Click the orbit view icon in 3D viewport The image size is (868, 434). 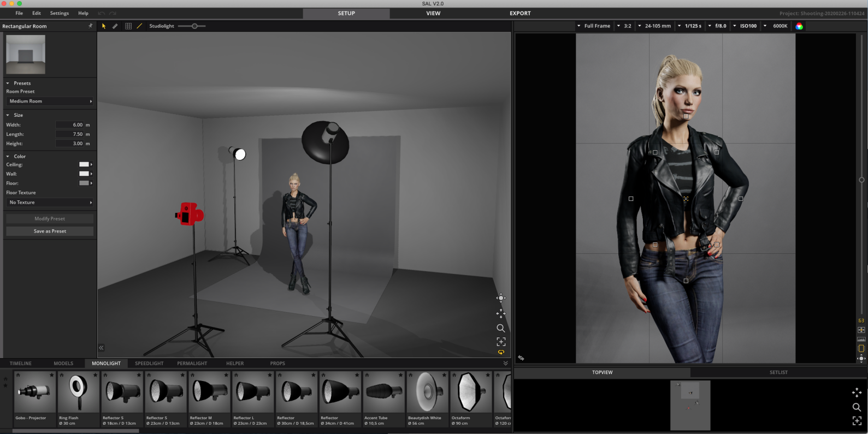coord(500,298)
